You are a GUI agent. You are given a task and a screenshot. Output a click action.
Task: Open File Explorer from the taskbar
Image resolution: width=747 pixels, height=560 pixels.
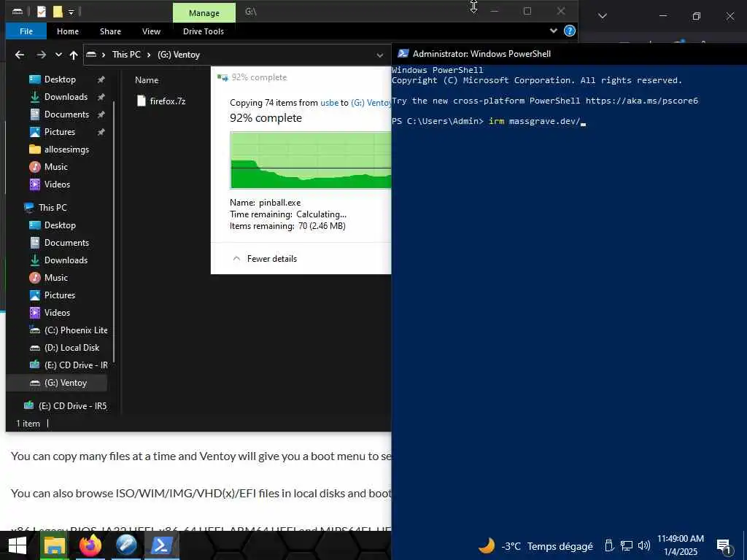[55, 545]
